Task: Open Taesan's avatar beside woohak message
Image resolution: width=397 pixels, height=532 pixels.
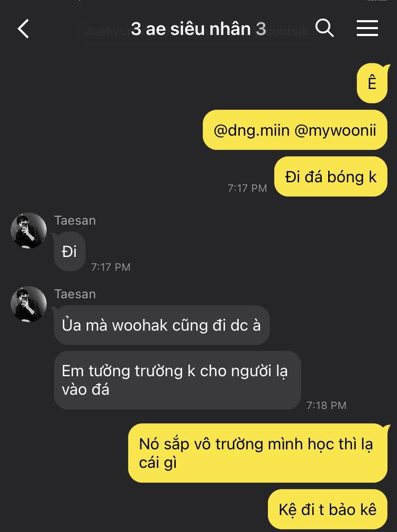Action: tap(29, 304)
